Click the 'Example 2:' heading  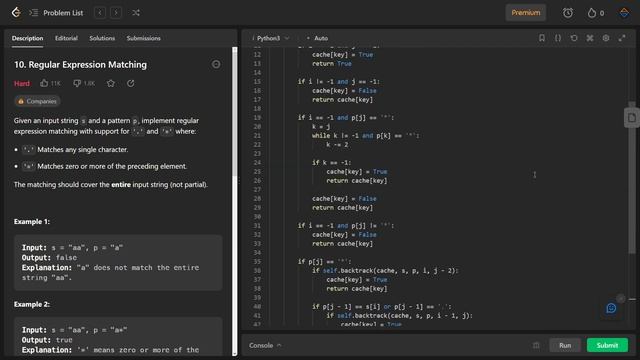click(x=32, y=304)
